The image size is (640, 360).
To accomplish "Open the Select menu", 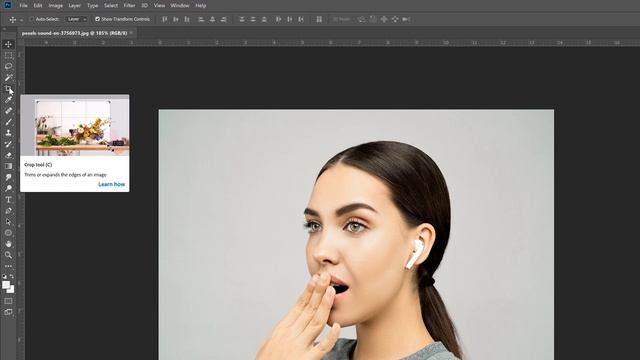I will coord(111,6).
